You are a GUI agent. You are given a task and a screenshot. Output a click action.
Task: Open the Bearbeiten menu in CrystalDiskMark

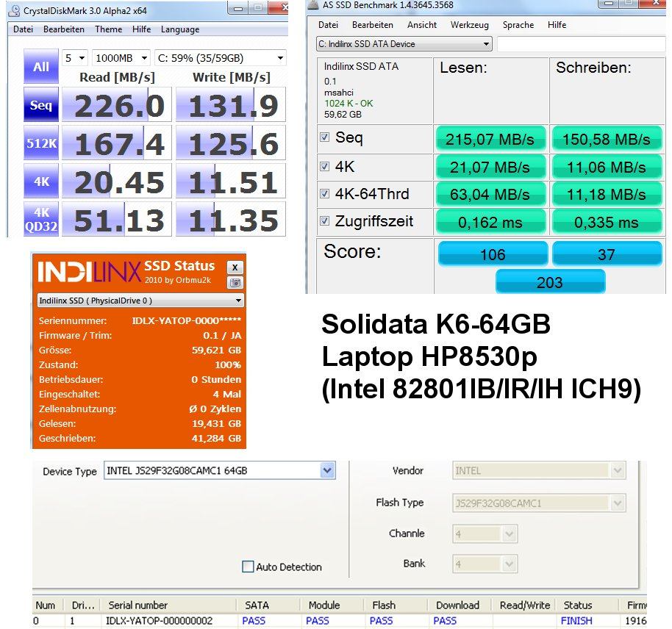(64, 29)
